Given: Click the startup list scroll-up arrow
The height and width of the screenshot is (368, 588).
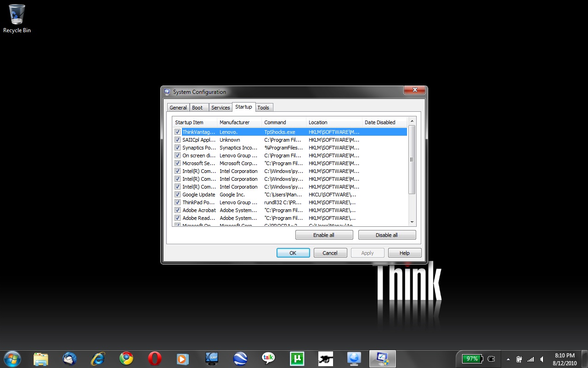Looking at the screenshot, I should [412, 121].
